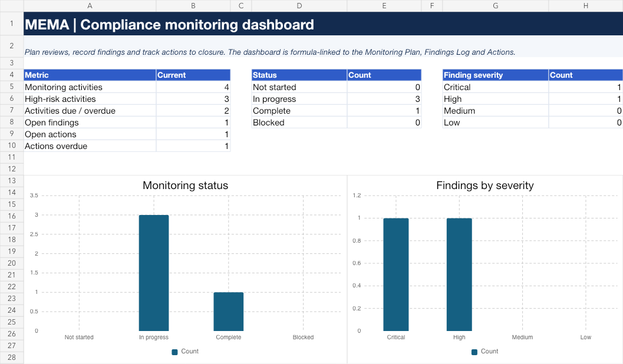Select row 1 header
Screen dimensions: 623x364
[12, 24]
